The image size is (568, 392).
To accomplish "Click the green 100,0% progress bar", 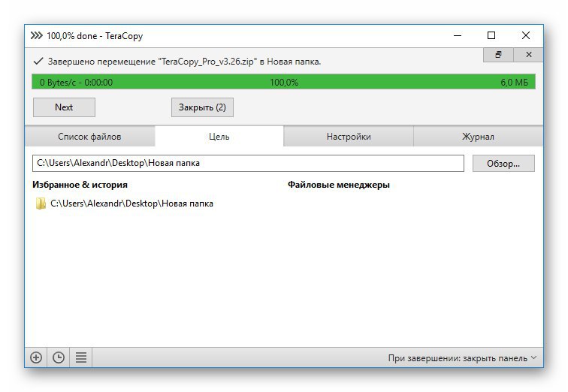I will click(x=284, y=82).
